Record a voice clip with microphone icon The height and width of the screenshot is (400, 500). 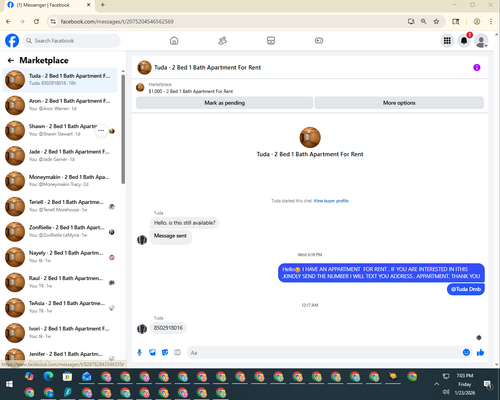point(140,352)
